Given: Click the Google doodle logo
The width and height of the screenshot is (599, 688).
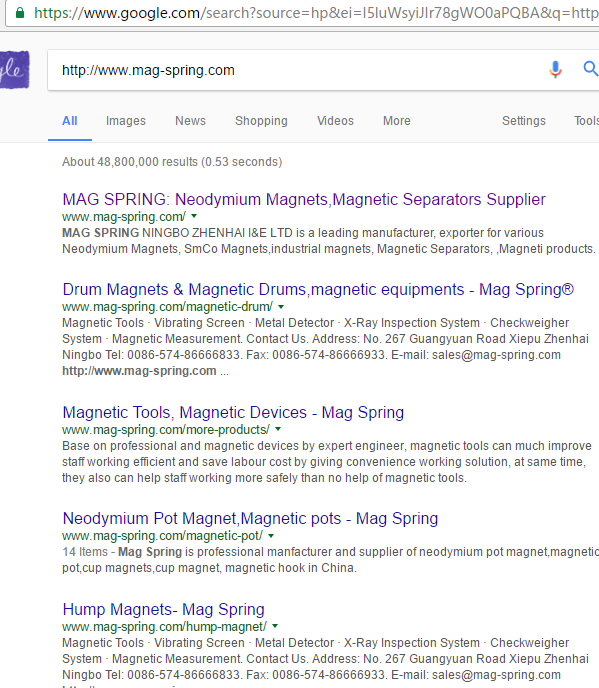Looking at the screenshot, I should 14,70.
